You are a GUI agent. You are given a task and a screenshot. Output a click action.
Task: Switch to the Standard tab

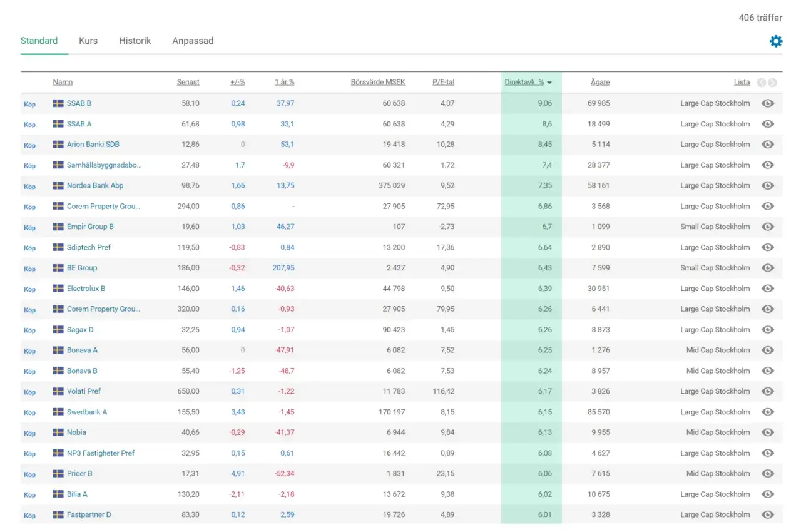pos(39,41)
